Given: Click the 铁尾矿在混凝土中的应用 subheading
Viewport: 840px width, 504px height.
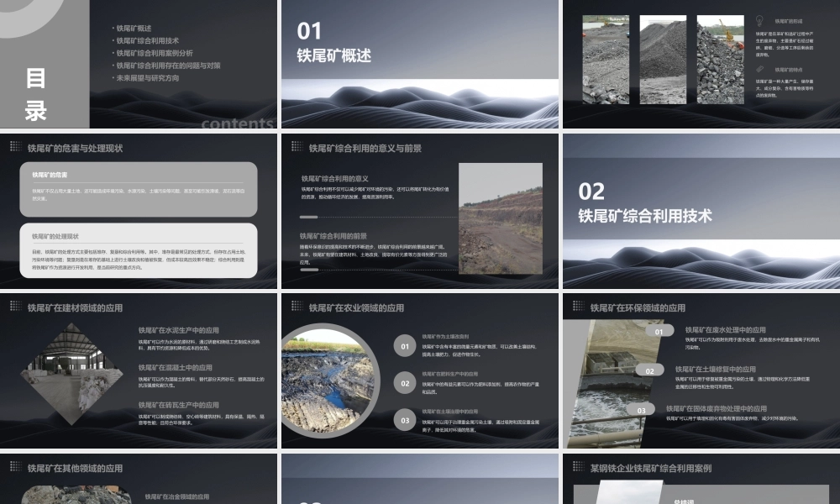Looking at the screenshot, I should 176,367.
